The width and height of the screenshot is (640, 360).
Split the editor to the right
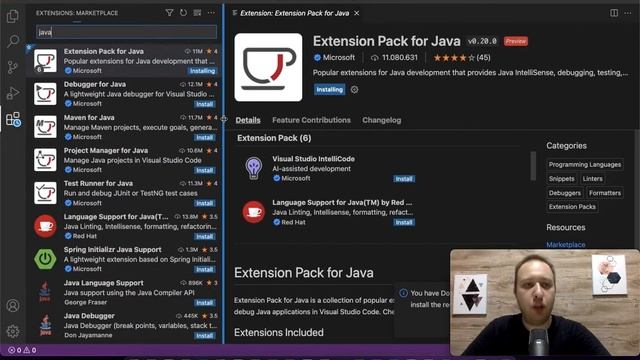click(614, 13)
